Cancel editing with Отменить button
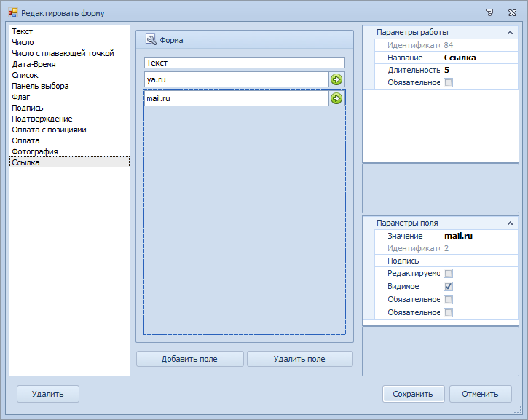 pos(480,394)
